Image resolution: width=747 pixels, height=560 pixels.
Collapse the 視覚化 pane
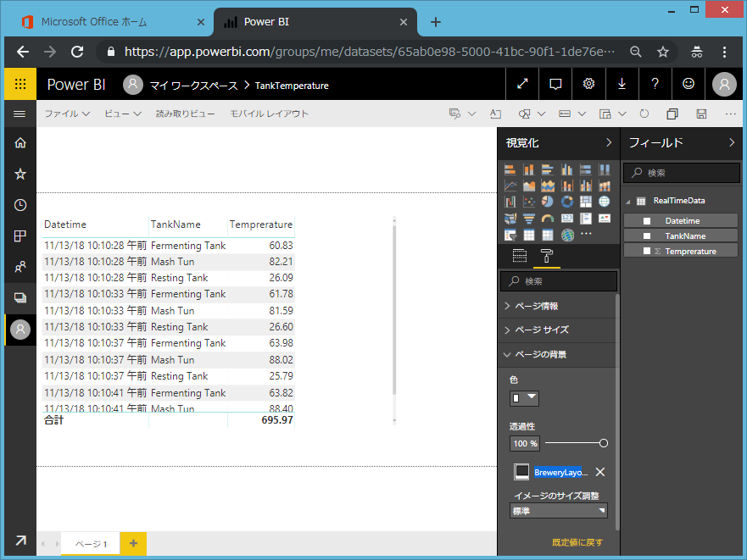(x=608, y=142)
